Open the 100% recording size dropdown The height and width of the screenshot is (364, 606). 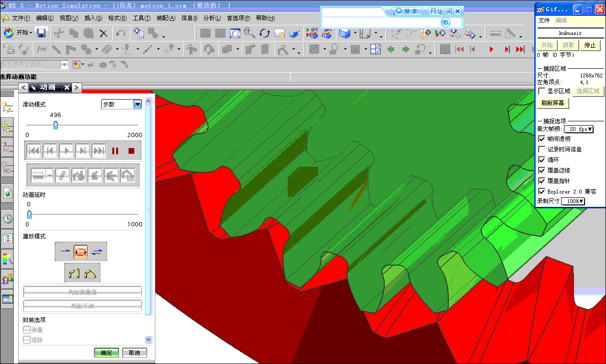pos(573,201)
